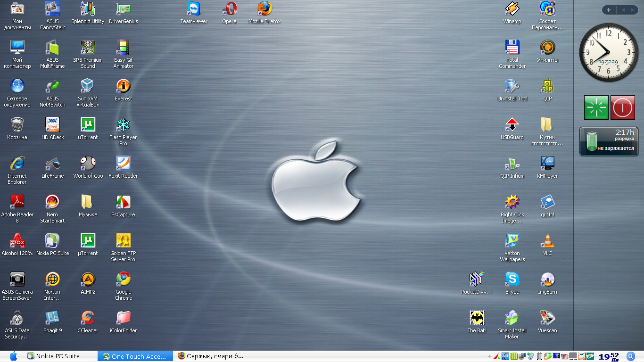
Task: Switch to One Touch Access taskbar item
Action: pos(135,356)
